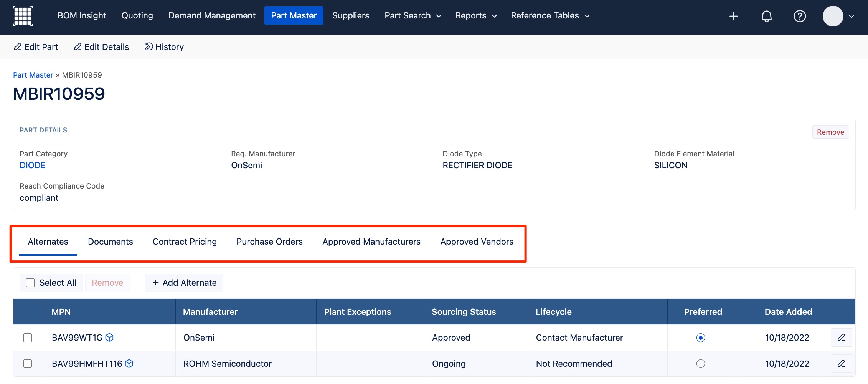Click the compliant Reach code value

point(39,198)
